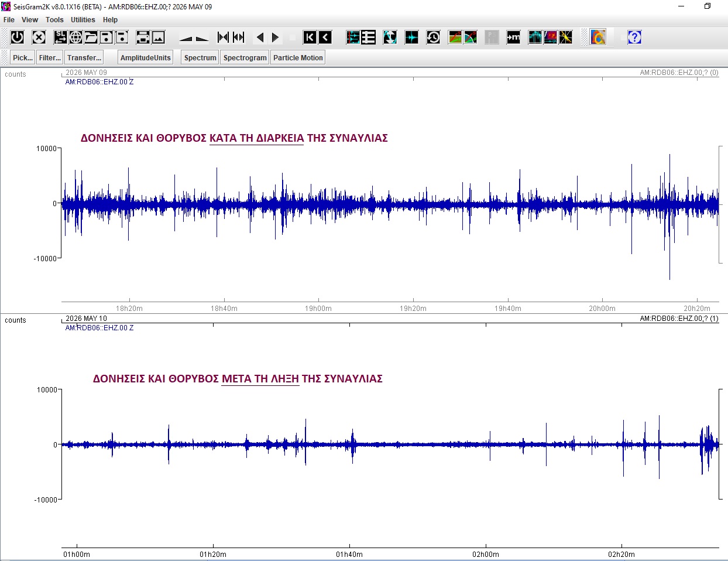Screen dimensions: 728x561
Task: Open the globe network-data icon
Action: click(x=75, y=37)
